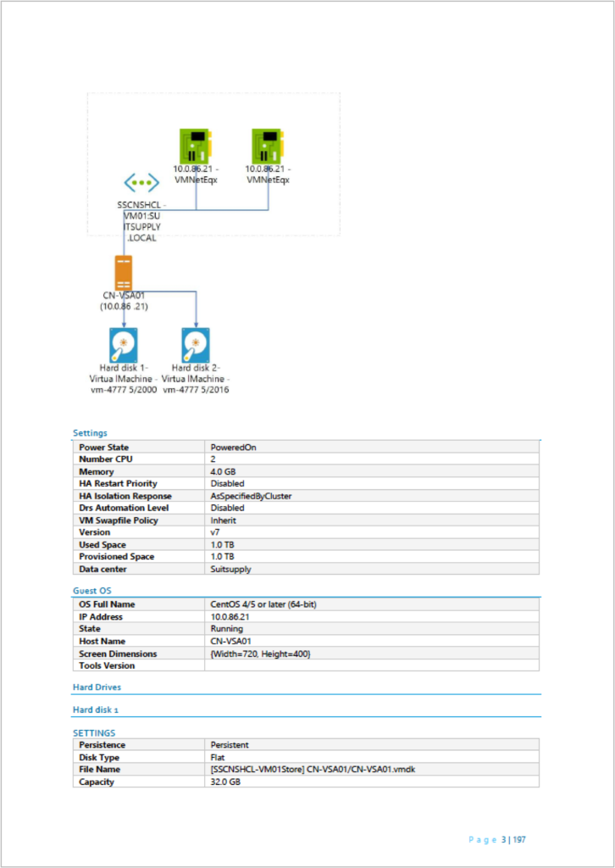The width and height of the screenshot is (615, 868).
Task: Click the left green network adapter icon
Action: click(x=196, y=145)
